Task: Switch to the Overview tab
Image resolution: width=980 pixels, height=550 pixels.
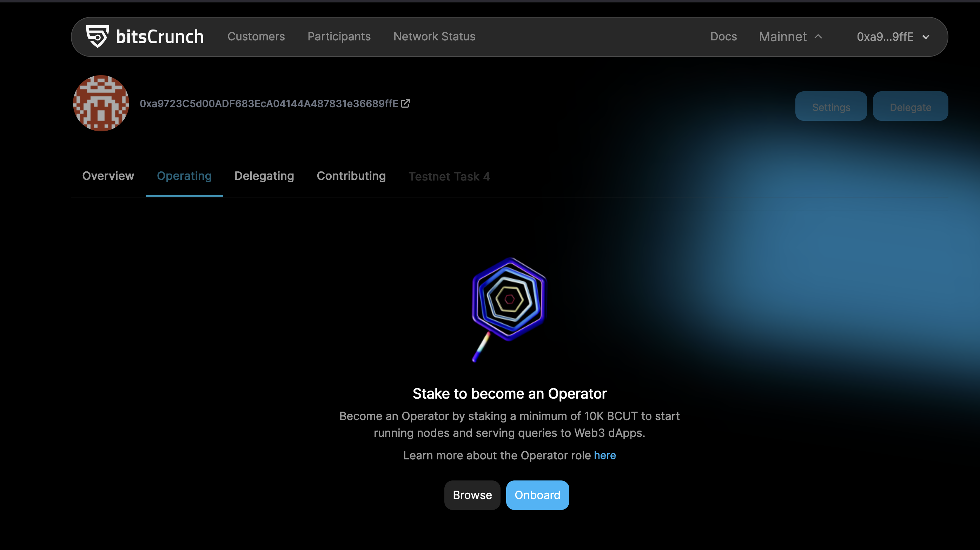Action: point(108,176)
